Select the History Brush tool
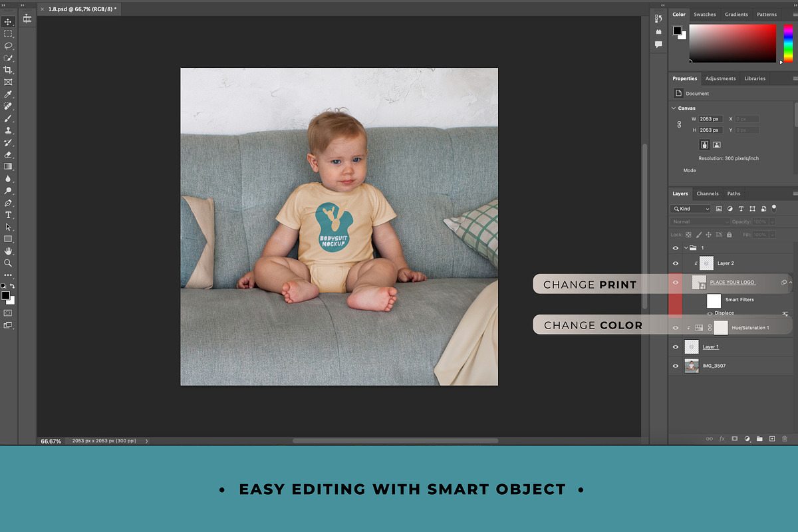The image size is (798, 532). coord(9,142)
